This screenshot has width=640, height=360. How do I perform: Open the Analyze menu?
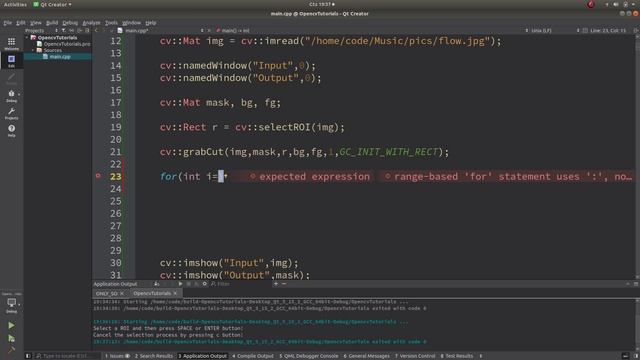tap(91, 23)
